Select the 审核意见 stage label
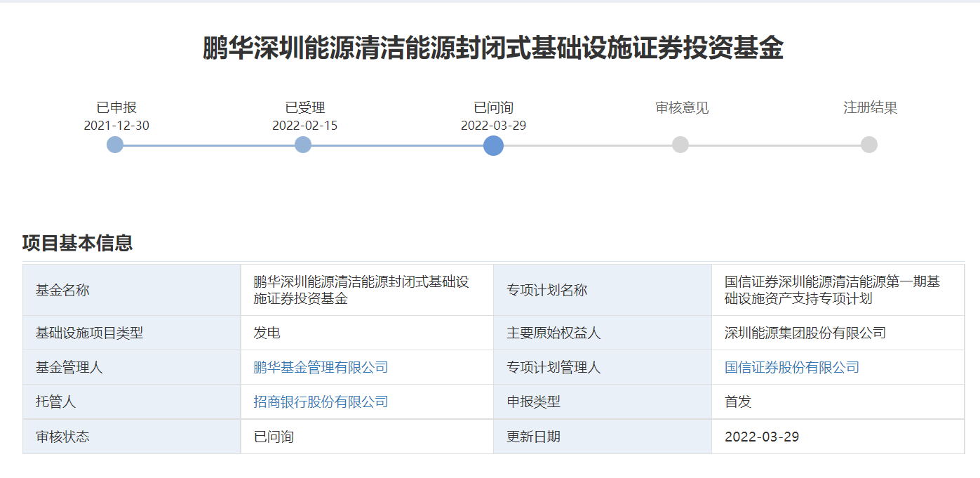Viewport: 980px width, 478px height. pyautogui.click(x=682, y=107)
